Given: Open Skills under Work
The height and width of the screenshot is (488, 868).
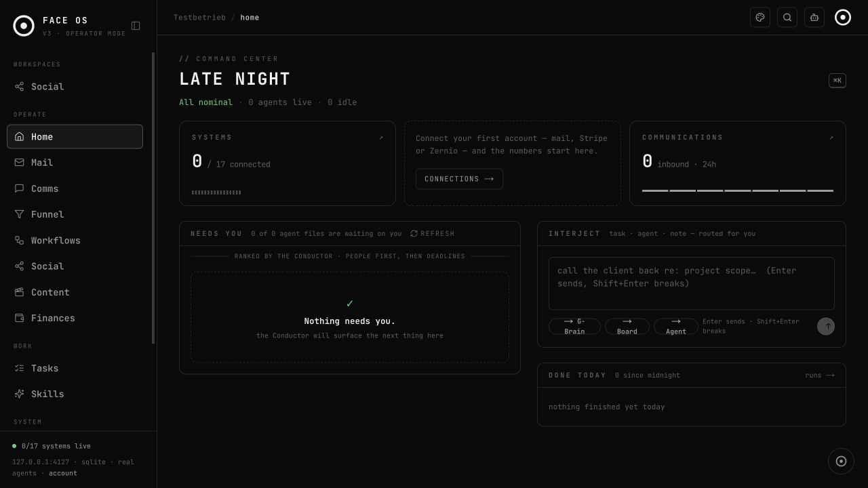Looking at the screenshot, I should 75,394.
